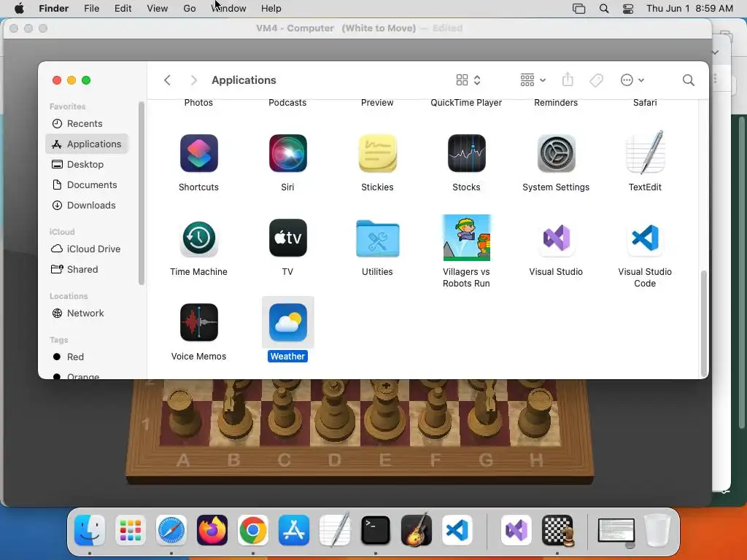The image size is (747, 560).
Task: Select Villagers vs Robots Run game icon
Action: pos(466,238)
